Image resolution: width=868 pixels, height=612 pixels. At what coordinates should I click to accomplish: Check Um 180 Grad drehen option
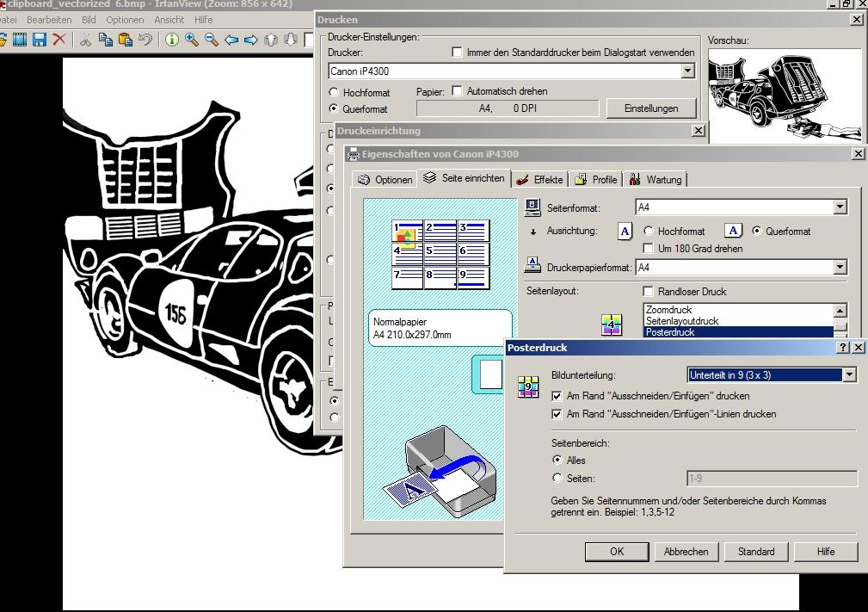[x=649, y=249]
